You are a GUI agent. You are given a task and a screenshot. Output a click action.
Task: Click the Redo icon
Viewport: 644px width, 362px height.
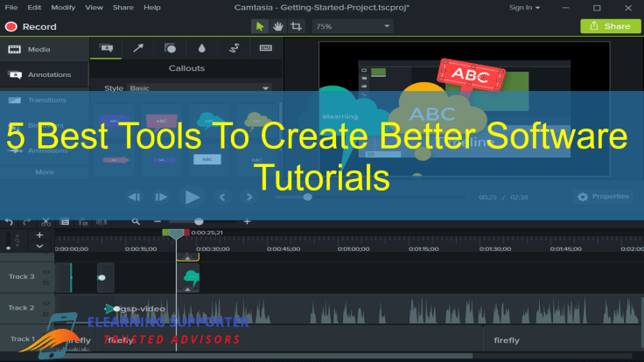pos(27,222)
